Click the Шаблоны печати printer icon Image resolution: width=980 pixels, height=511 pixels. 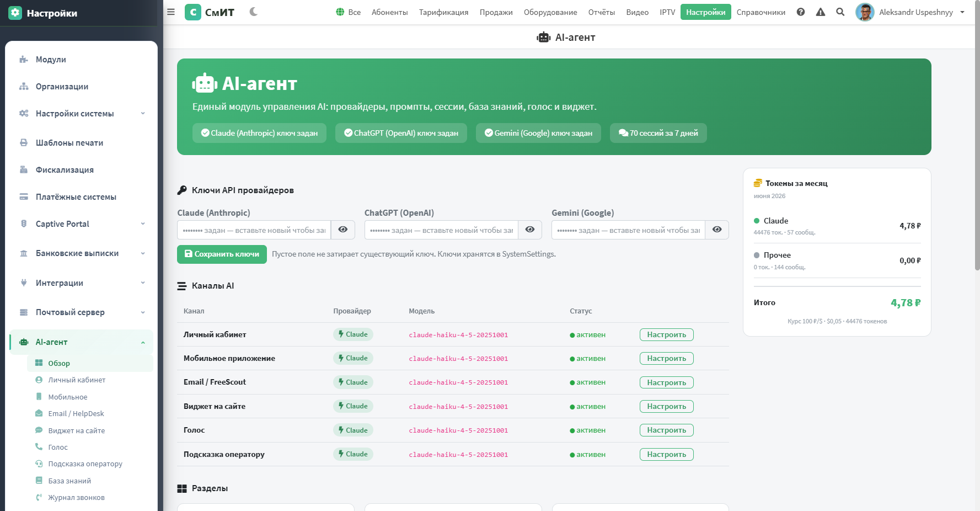[24, 143]
